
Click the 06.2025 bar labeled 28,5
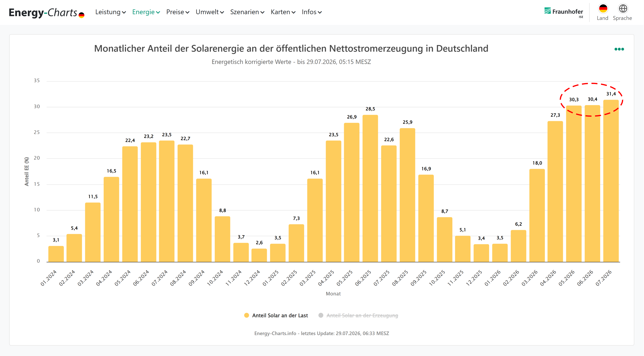[x=370, y=188]
